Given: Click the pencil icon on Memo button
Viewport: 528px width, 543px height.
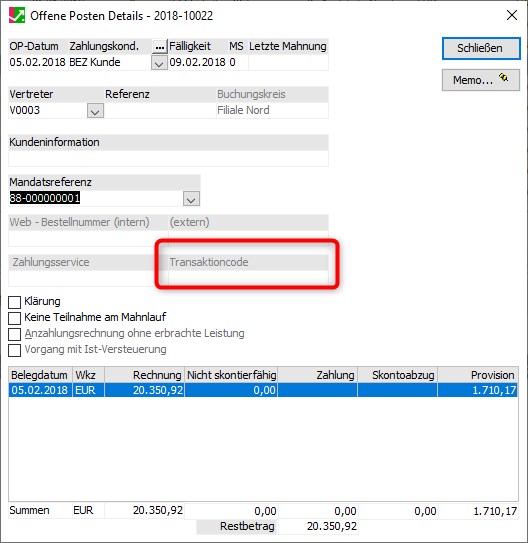Looking at the screenshot, I should tap(503, 77).
